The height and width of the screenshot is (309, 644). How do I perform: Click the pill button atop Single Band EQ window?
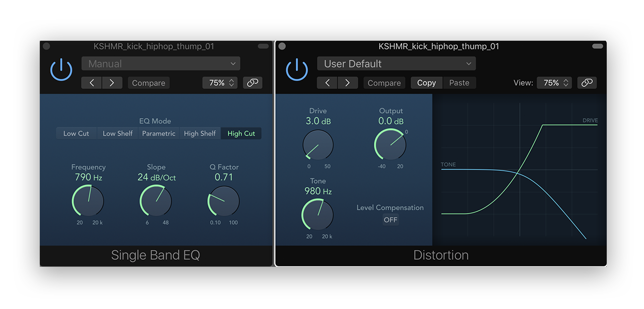263,46
